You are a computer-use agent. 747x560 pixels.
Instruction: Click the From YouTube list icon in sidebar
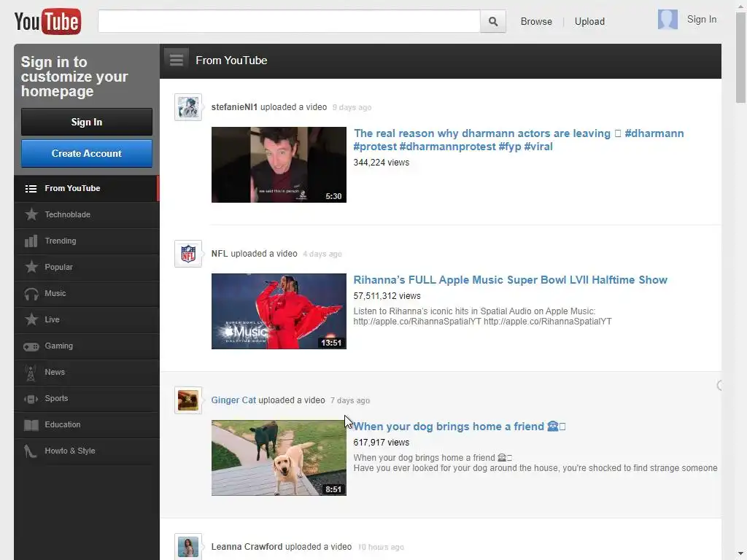point(31,189)
